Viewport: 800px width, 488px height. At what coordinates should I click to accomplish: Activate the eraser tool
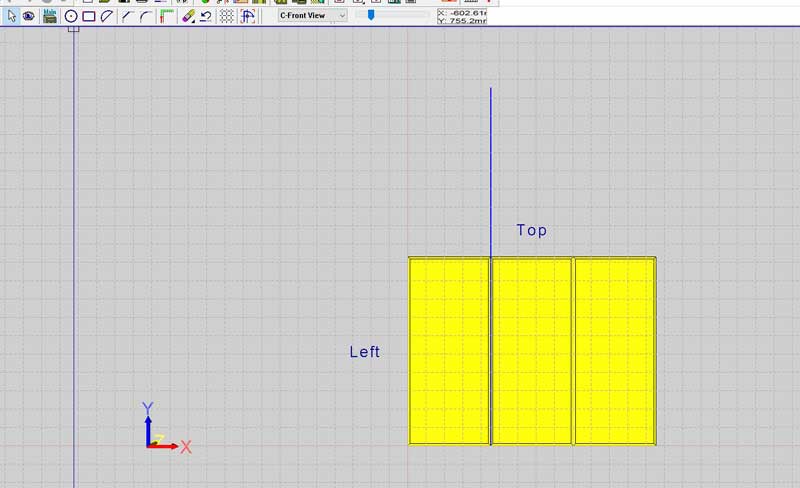(187, 16)
